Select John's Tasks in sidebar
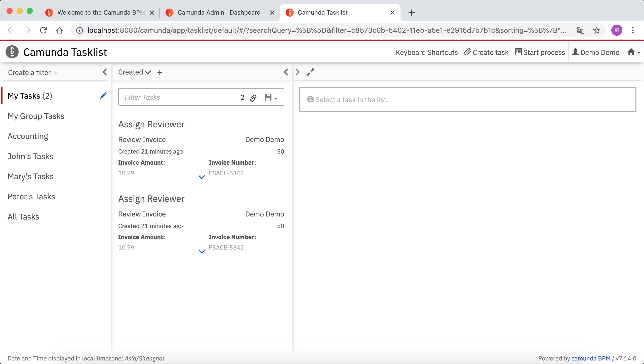Image resolution: width=644 pixels, height=364 pixels. (30, 156)
